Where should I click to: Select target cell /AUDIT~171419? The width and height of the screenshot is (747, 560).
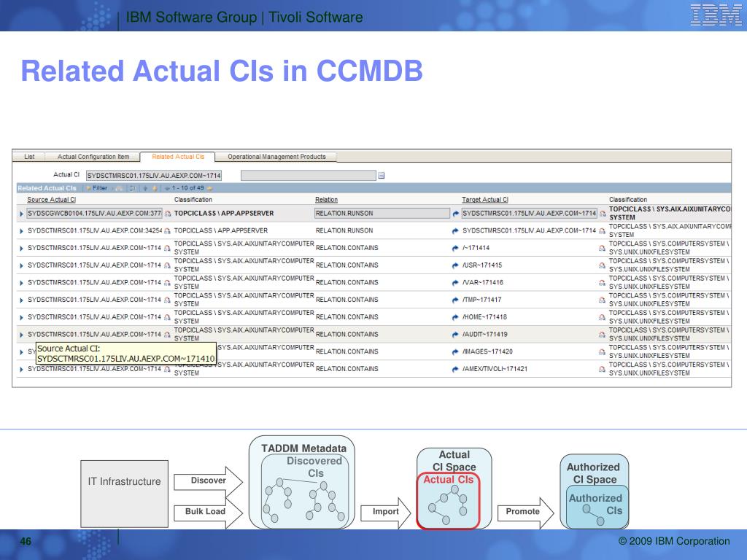[x=485, y=334]
